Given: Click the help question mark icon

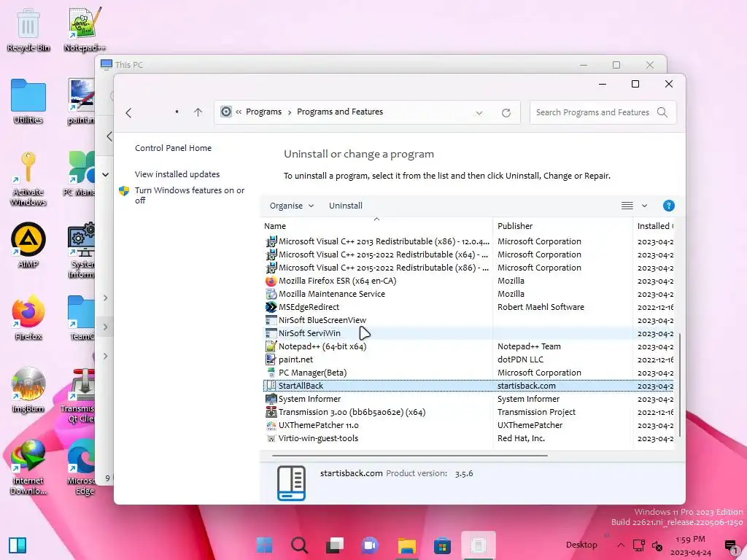Looking at the screenshot, I should click(668, 206).
